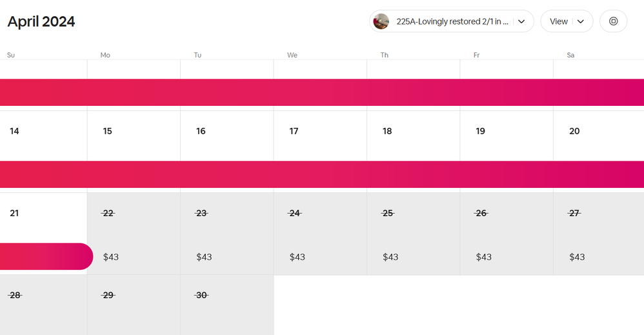
Task: Open the calendar settings circle icon
Action: pos(613,21)
